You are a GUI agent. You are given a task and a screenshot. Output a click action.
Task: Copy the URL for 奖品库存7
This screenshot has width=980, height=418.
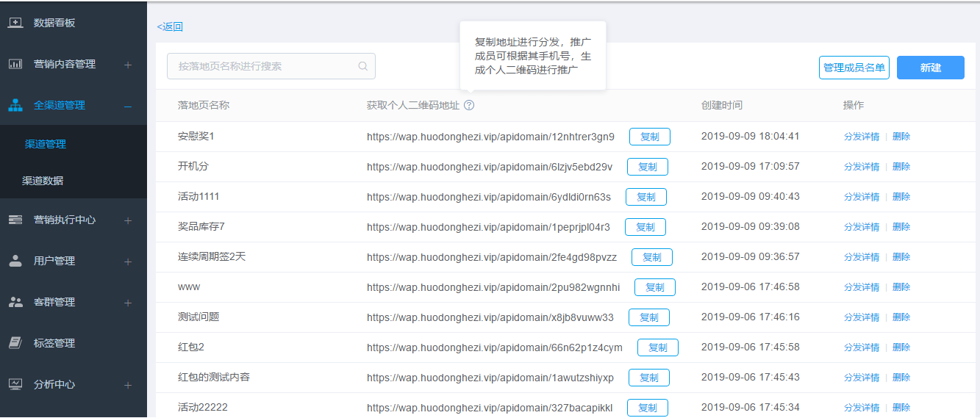645,227
